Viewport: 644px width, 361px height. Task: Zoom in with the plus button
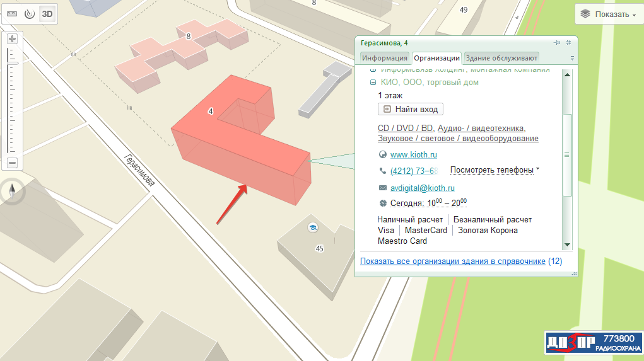coord(13,39)
